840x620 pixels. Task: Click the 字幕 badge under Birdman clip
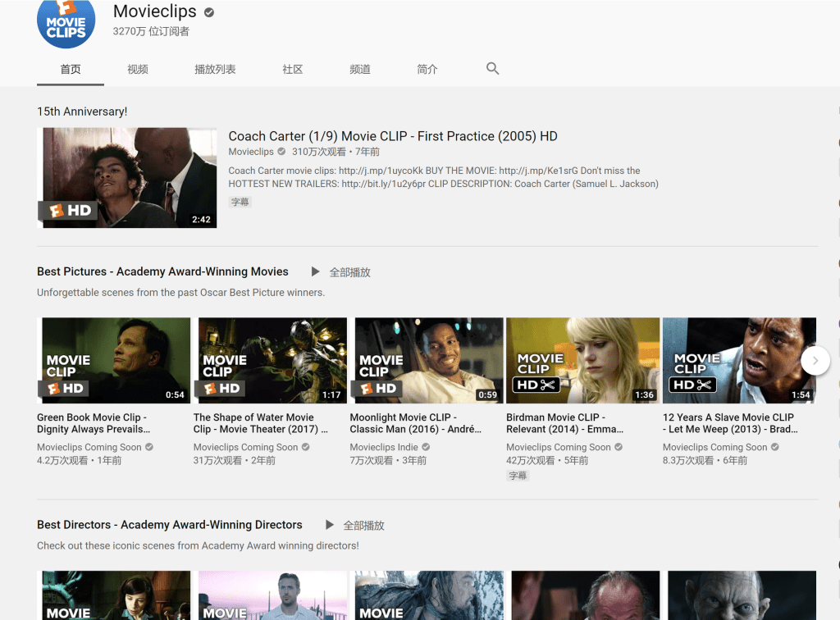click(x=518, y=476)
